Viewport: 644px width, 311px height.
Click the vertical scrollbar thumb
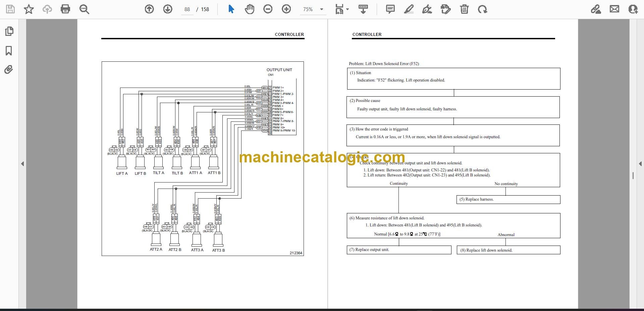(x=633, y=175)
